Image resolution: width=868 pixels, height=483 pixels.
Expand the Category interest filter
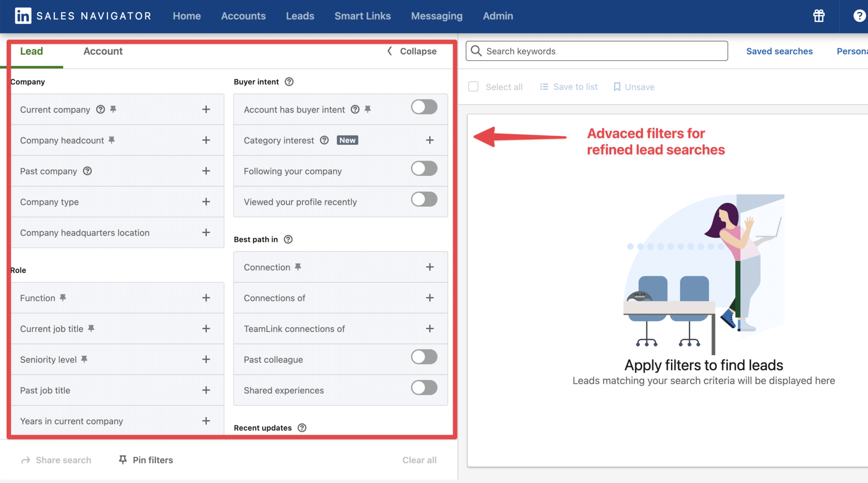[x=430, y=140]
